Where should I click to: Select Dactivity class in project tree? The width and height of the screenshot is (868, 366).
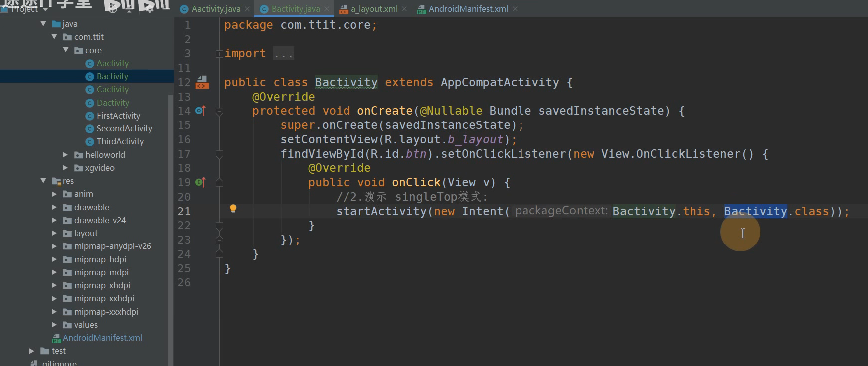[113, 103]
